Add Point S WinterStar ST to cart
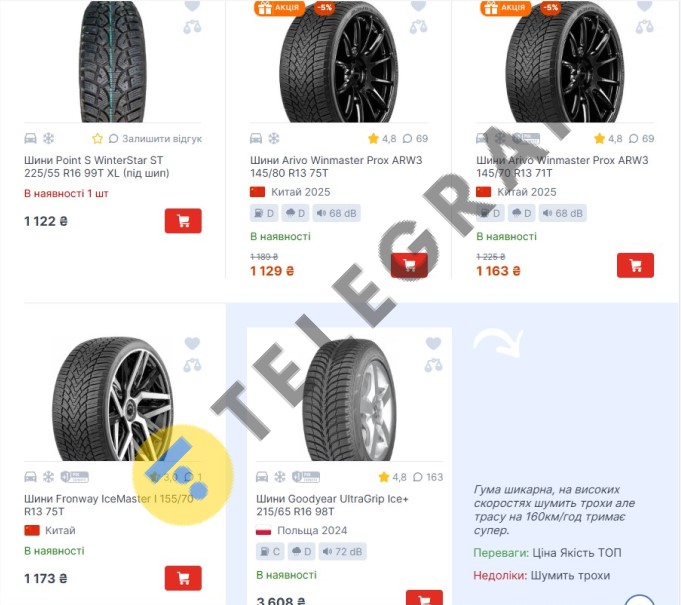681x605 pixels. [183, 221]
